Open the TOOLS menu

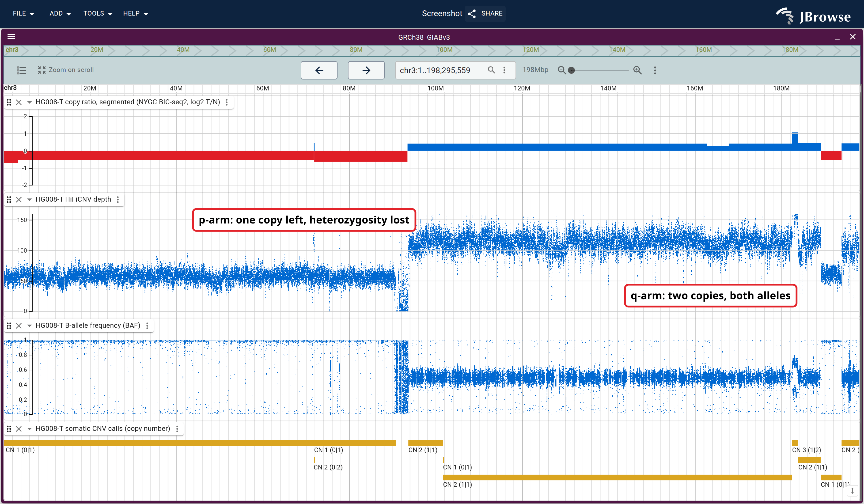point(98,13)
